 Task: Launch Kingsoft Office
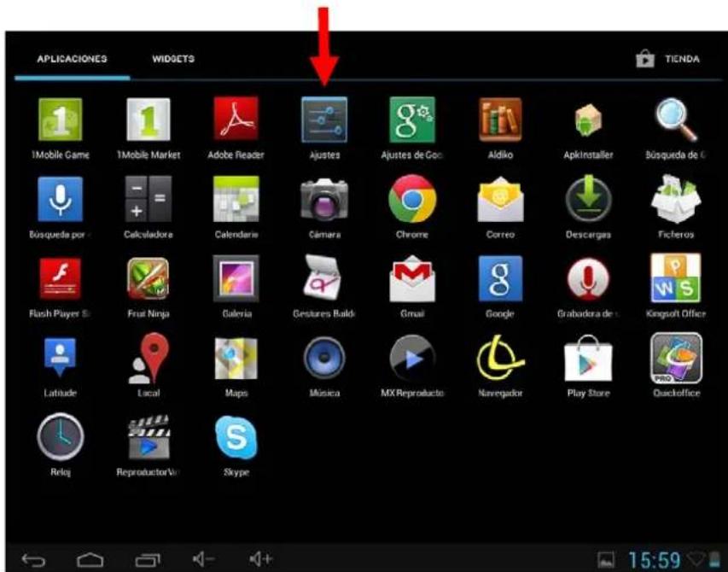click(x=676, y=278)
